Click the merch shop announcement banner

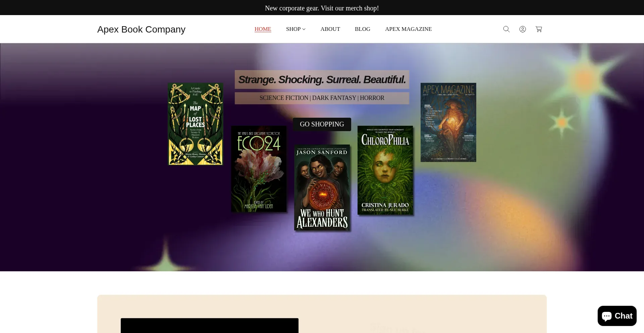322,8
